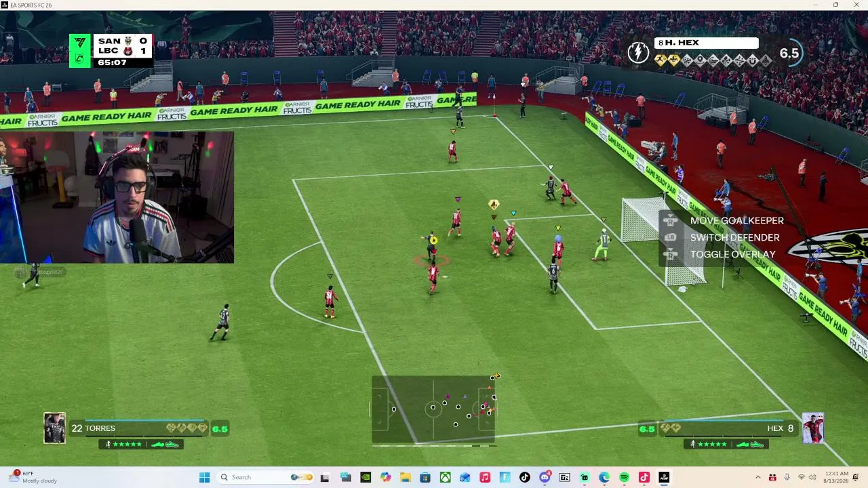This screenshot has width=868, height=488.
Task: Open the Xbox app on the taskbar
Action: coord(445,477)
